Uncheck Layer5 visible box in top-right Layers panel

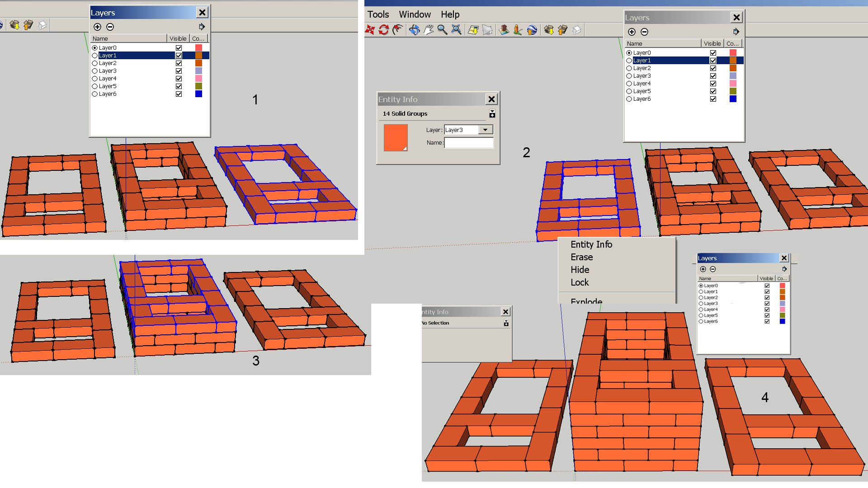click(x=713, y=91)
